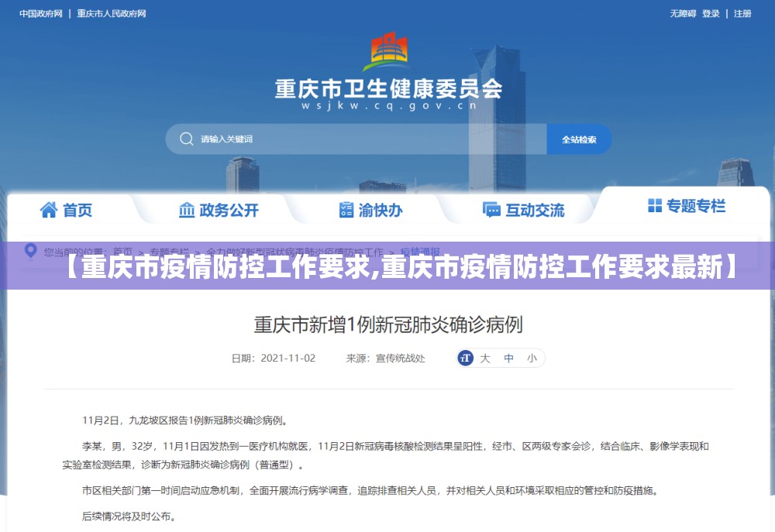The width and height of the screenshot is (775, 532).
Task: Click the 全站检索 search button
Action: (579, 139)
